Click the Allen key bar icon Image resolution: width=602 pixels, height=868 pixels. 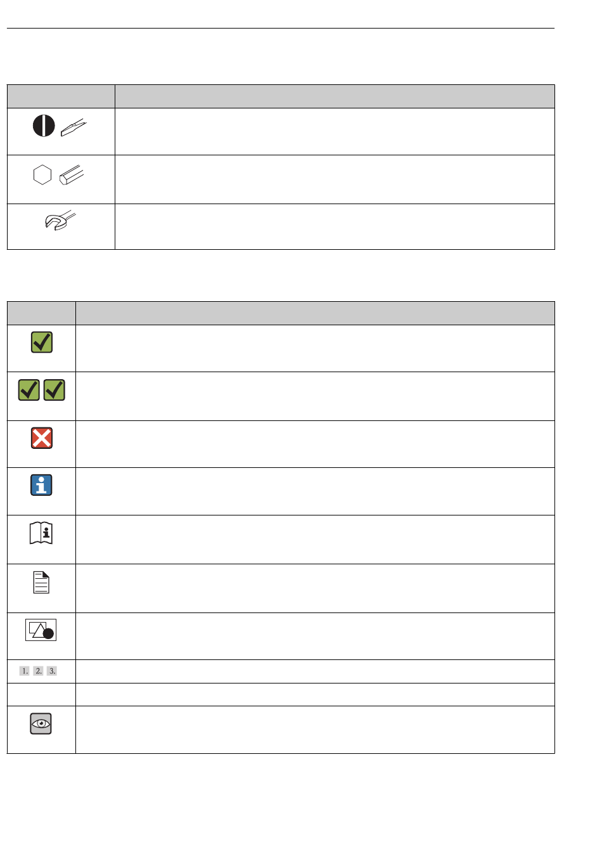[x=72, y=175]
